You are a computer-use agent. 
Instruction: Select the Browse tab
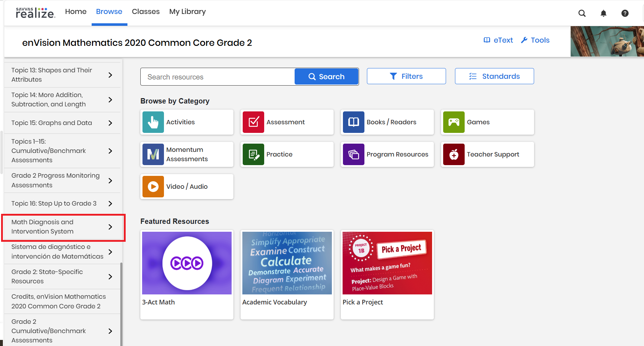pyautogui.click(x=109, y=11)
